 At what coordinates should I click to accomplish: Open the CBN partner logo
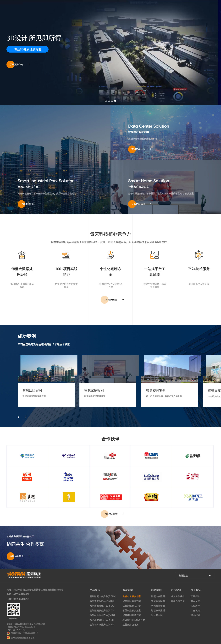tap(151, 455)
